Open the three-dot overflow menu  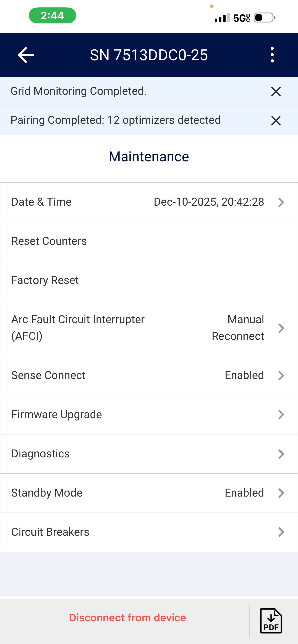point(272,55)
